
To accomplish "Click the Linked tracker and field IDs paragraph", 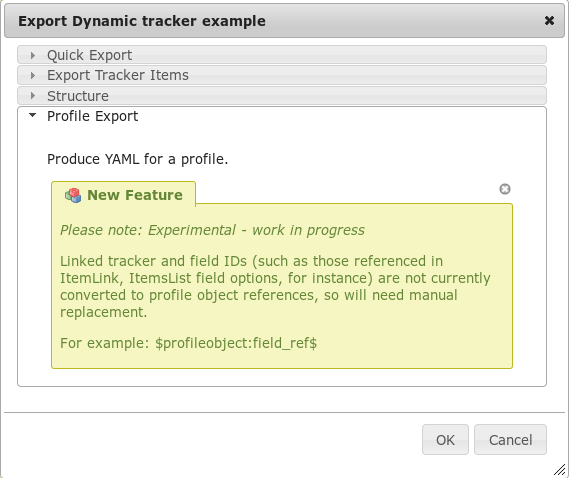I will tap(275, 286).
